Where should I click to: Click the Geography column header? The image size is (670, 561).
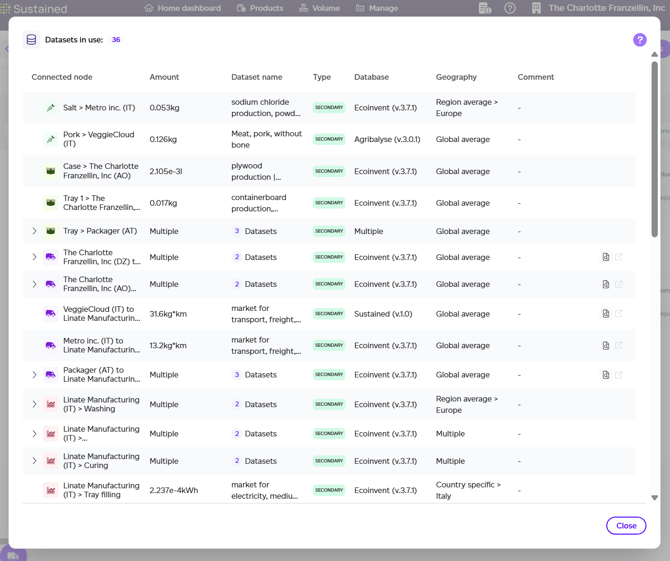[456, 77]
